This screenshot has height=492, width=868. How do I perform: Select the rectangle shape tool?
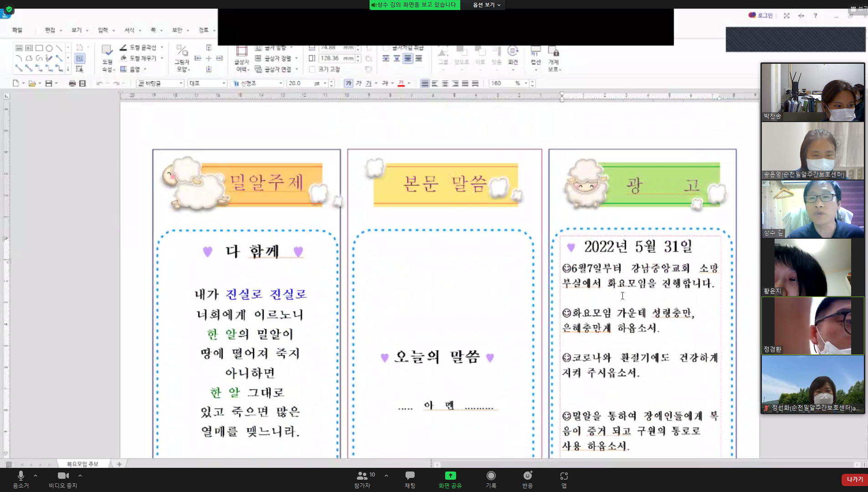pos(39,48)
